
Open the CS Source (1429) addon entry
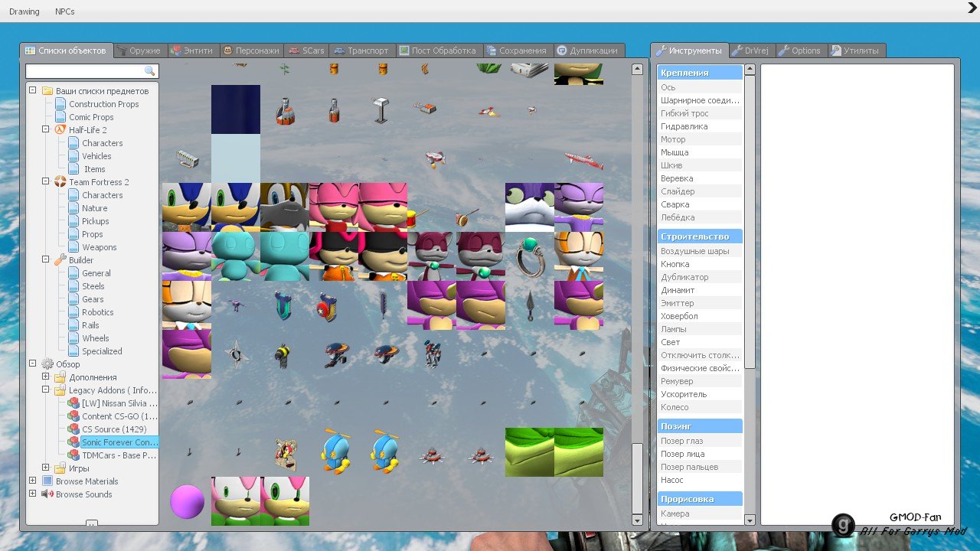coord(113,429)
